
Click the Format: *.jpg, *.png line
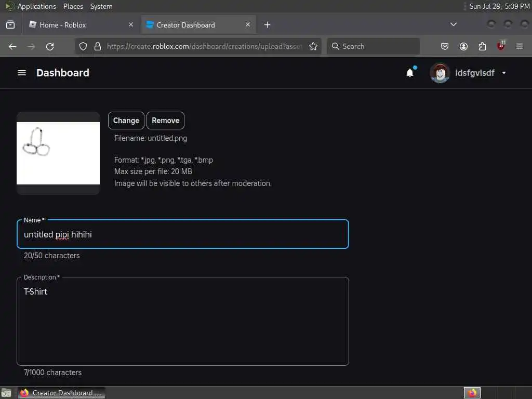pyautogui.click(x=164, y=160)
